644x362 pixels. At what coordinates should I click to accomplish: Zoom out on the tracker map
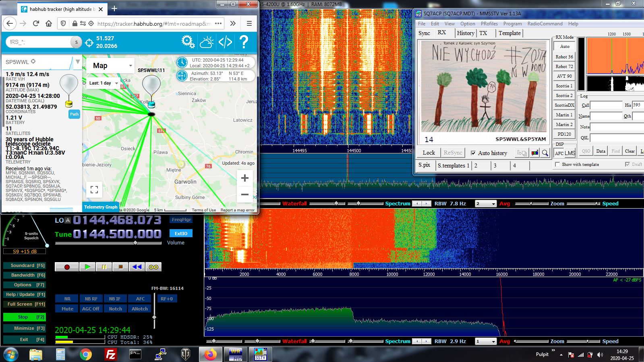pos(244,194)
